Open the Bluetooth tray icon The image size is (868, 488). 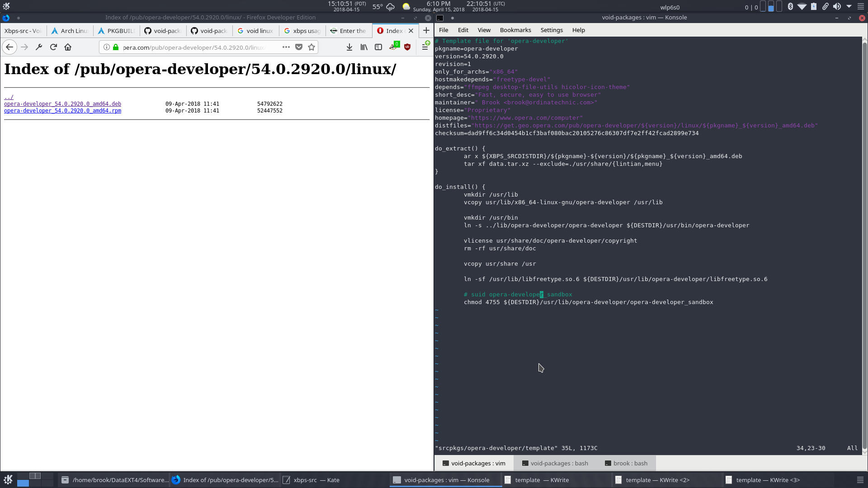pyautogui.click(x=790, y=6)
